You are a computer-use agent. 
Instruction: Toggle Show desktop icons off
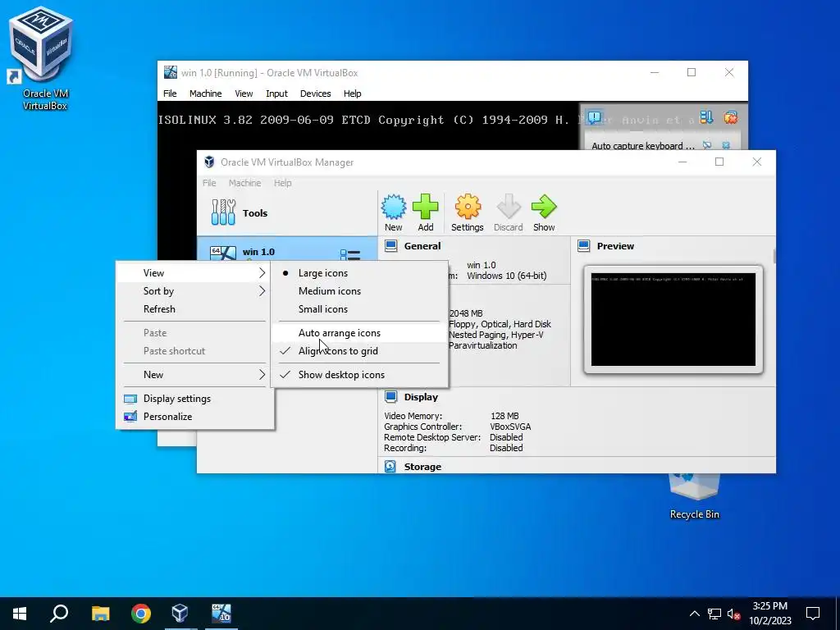(359, 374)
